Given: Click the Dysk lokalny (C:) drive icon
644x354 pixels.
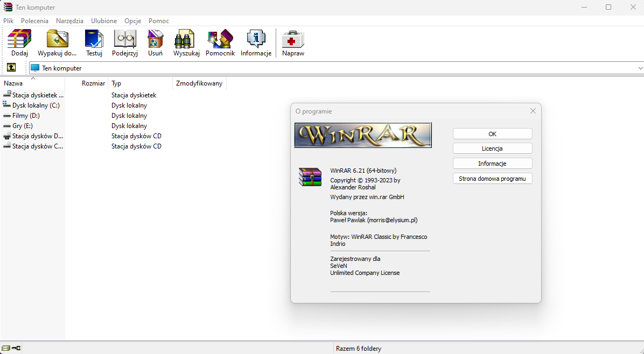Looking at the screenshot, I should point(6,105).
